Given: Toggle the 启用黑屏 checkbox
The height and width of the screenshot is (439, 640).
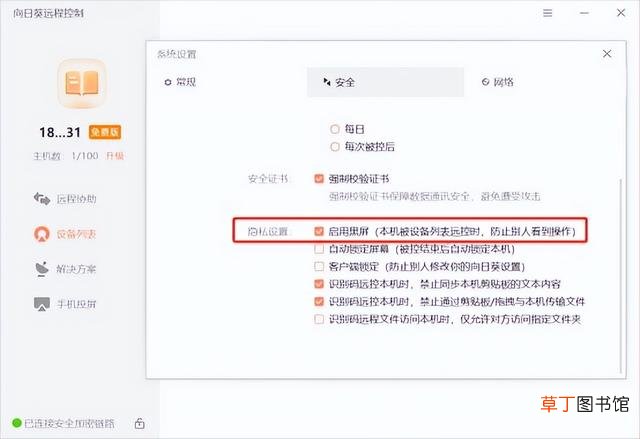Looking at the screenshot, I should click(319, 231).
